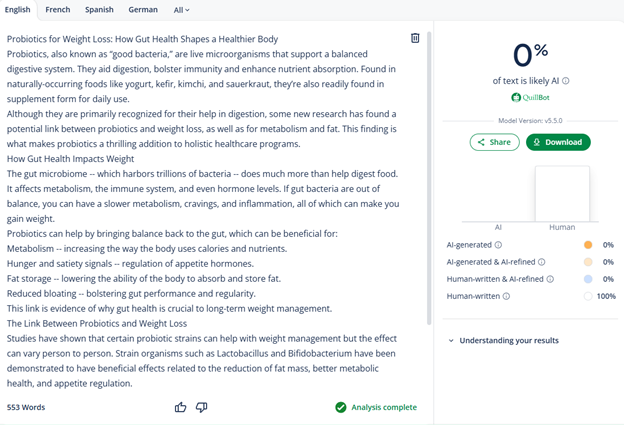Expand Understanding your results section
Viewport: 624px width, 425px height.
(504, 340)
